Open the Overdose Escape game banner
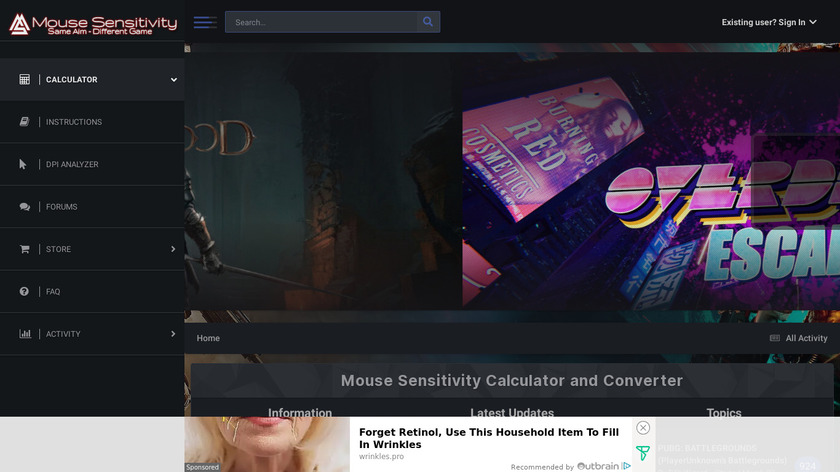This screenshot has width=840, height=472. [x=651, y=182]
